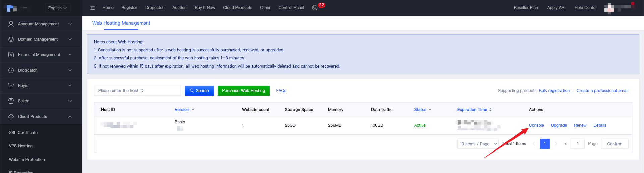Click the Host ID column header
The width and height of the screenshot is (644, 173).
coord(108,110)
